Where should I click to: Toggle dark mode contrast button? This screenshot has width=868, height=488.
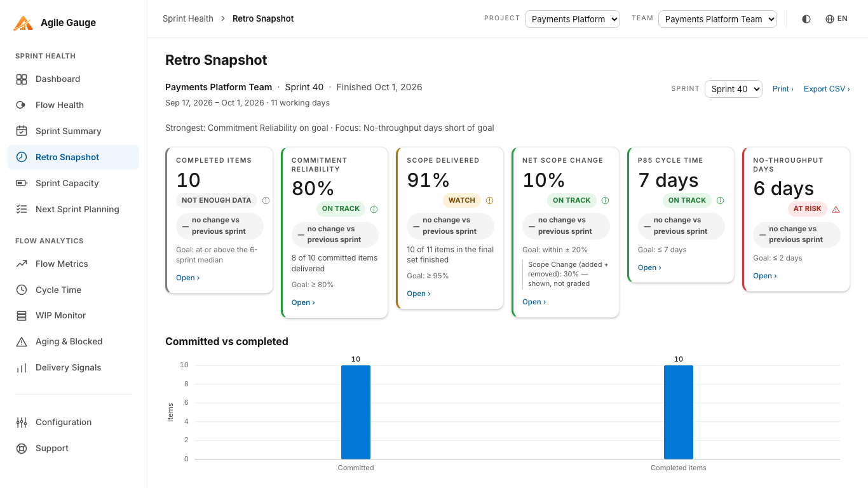(806, 19)
